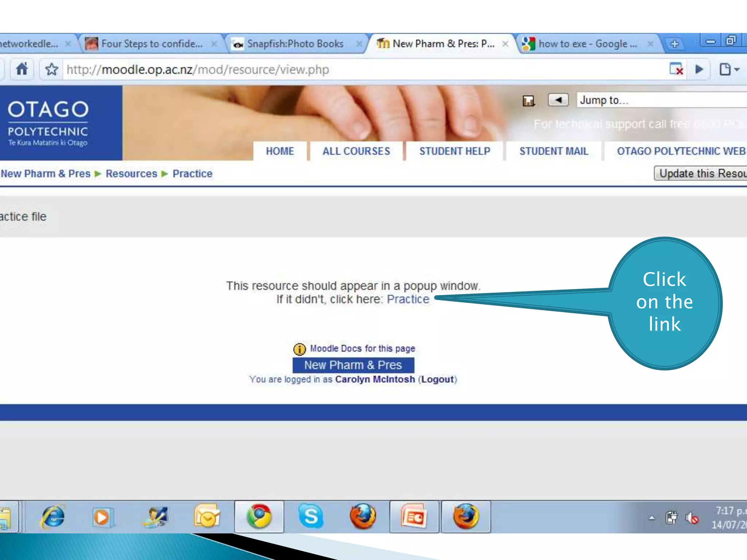Go to previous activity arrow button
This screenshot has width=747, height=560.
(x=558, y=100)
